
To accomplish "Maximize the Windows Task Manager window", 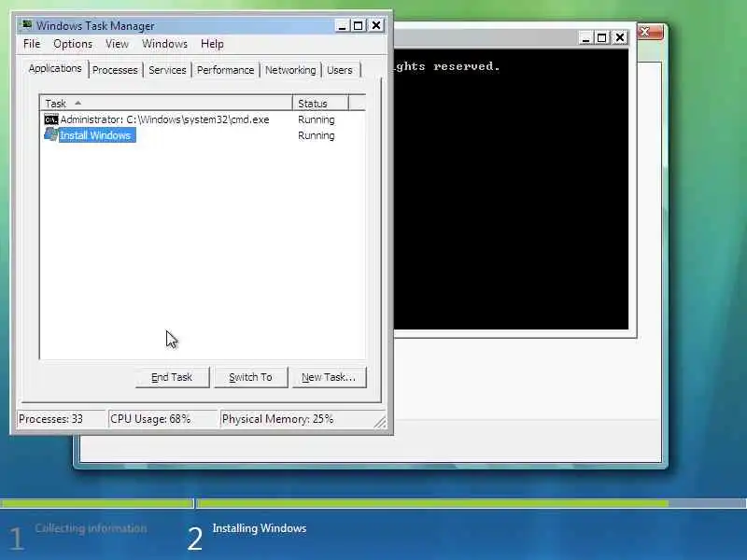I will [359, 26].
